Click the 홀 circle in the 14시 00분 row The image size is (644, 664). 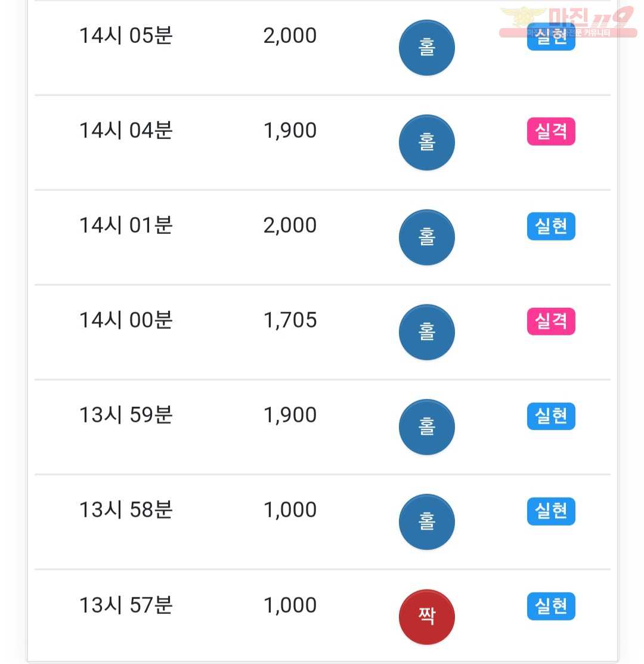tap(426, 332)
